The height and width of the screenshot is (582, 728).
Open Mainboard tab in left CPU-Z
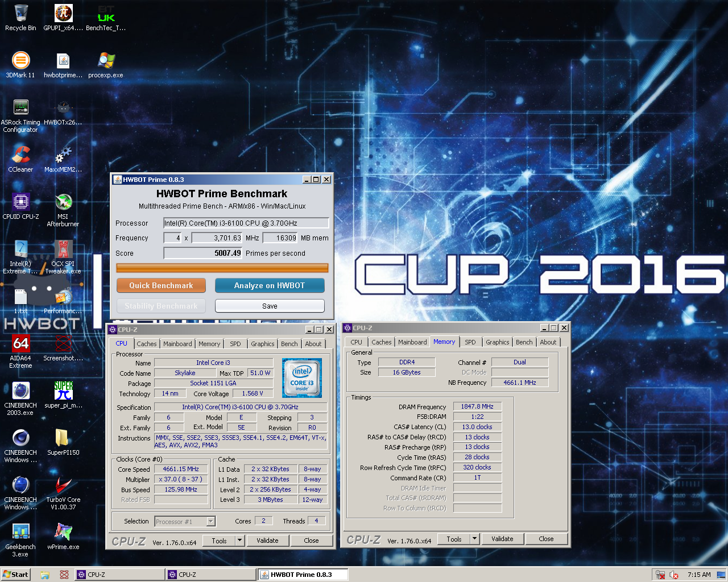(177, 344)
